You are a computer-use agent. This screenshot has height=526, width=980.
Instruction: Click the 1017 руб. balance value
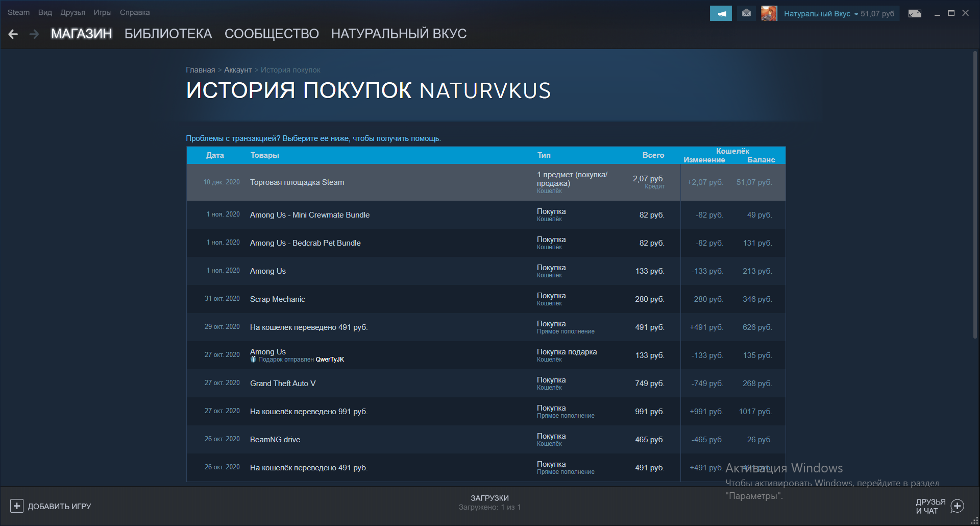(x=755, y=412)
